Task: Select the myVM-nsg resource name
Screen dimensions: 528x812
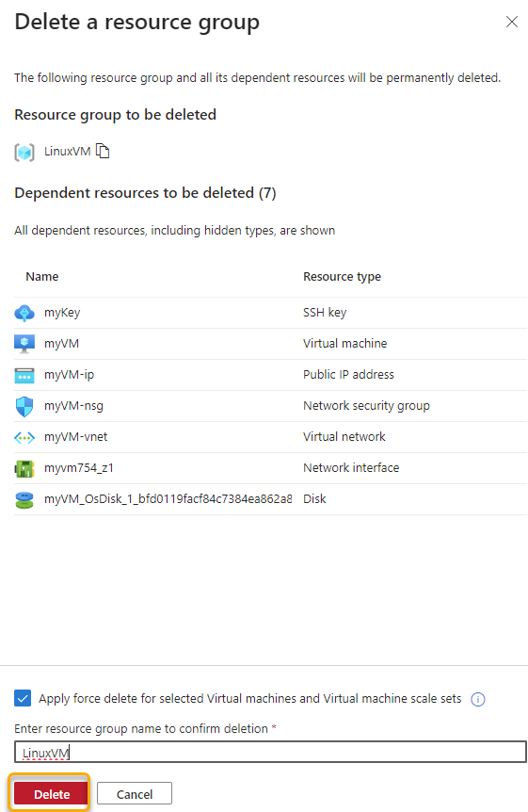Action: coord(73,405)
